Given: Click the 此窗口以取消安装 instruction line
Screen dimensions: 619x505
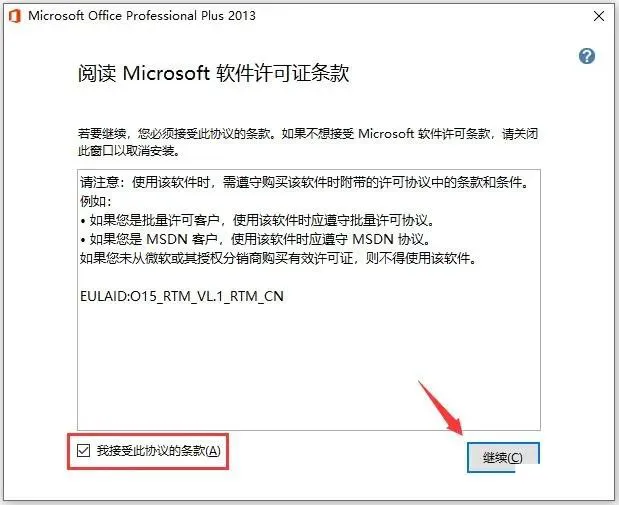Looking at the screenshot, I should (x=128, y=151).
